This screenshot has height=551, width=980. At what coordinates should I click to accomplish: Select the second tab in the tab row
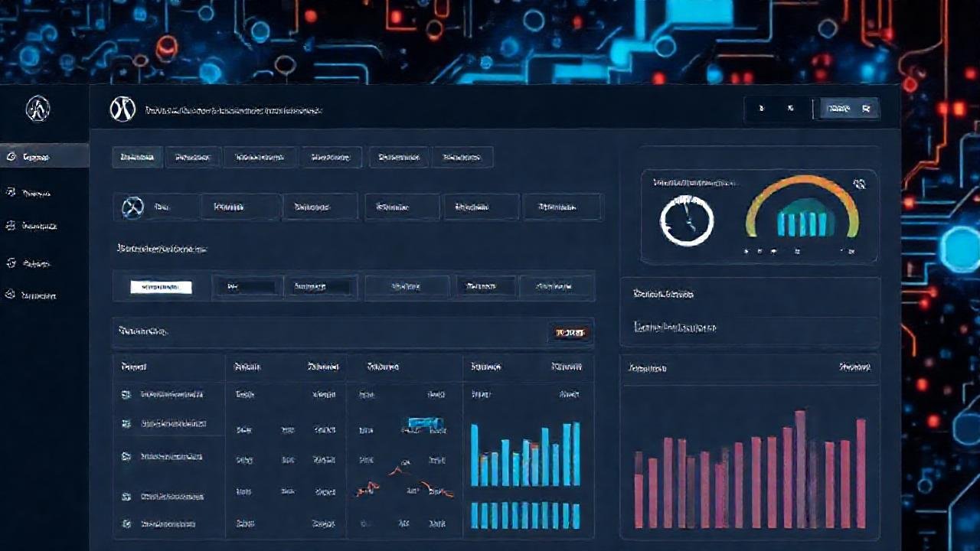[x=193, y=157]
